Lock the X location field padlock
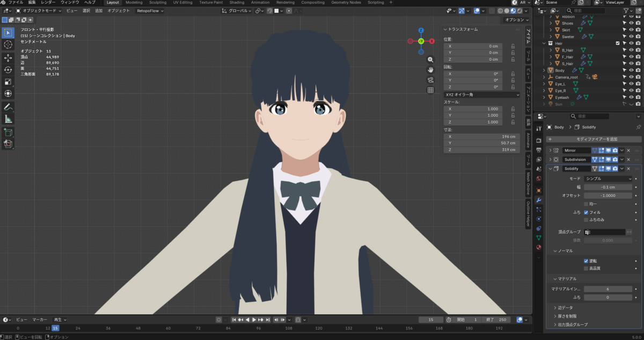Screen dimensions: 644x340 (x=513, y=47)
